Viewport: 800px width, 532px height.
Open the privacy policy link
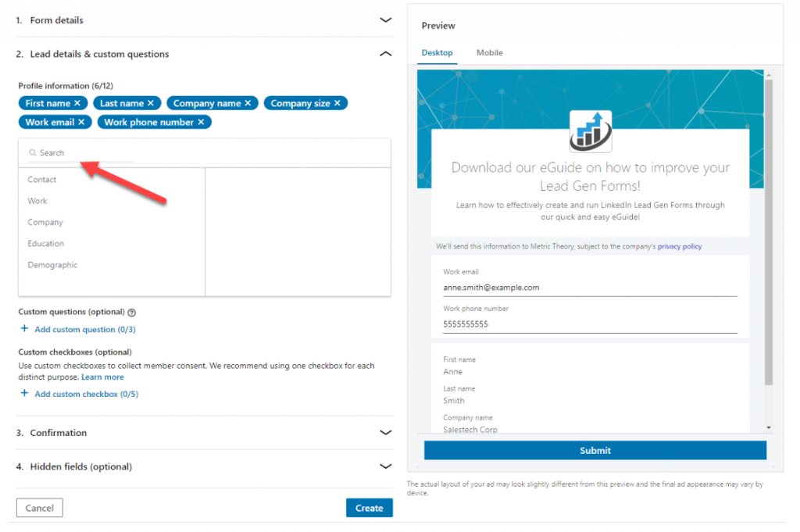679,246
